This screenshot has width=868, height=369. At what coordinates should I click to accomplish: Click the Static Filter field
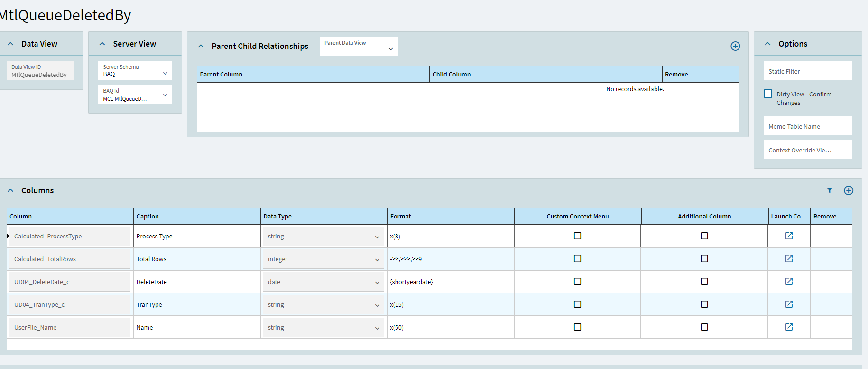[808, 70]
